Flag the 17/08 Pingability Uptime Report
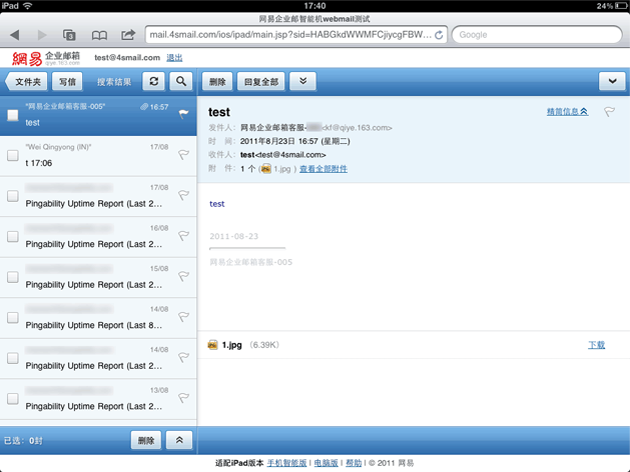The image size is (630, 472). [x=184, y=195]
